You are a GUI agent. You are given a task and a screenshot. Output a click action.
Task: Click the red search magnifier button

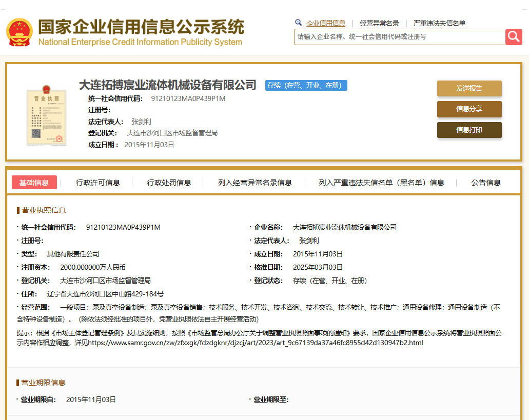coord(514,37)
